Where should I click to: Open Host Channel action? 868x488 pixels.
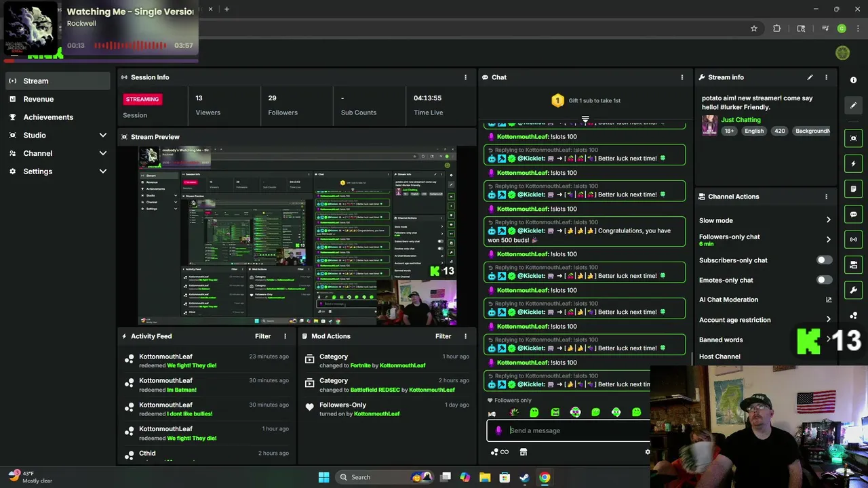[719, 357]
